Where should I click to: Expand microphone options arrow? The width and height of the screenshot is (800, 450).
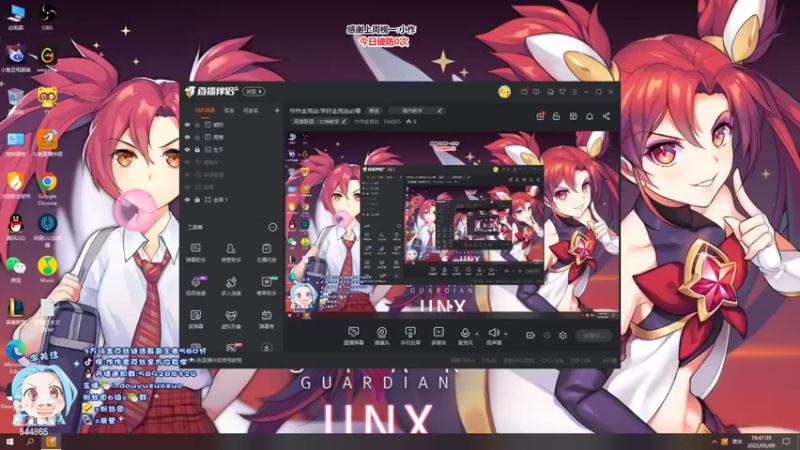[477, 334]
